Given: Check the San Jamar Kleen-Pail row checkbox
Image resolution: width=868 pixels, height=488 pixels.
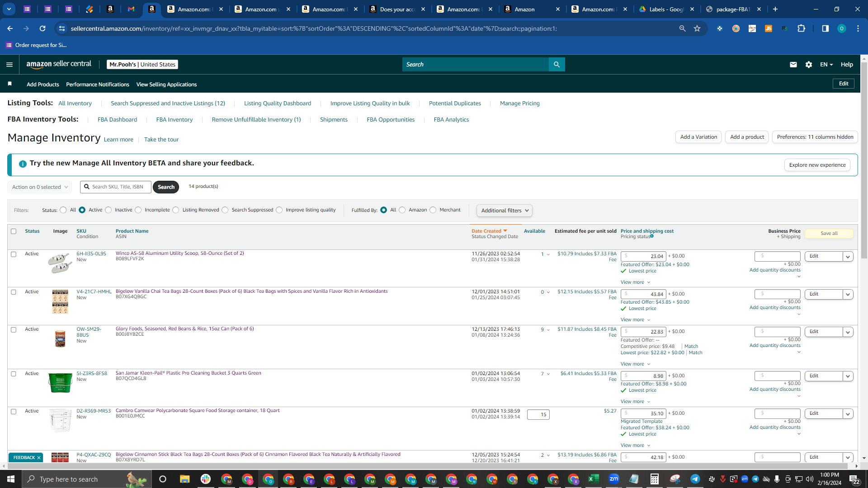Looking at the screenshot, I should [x=14, y=374].
